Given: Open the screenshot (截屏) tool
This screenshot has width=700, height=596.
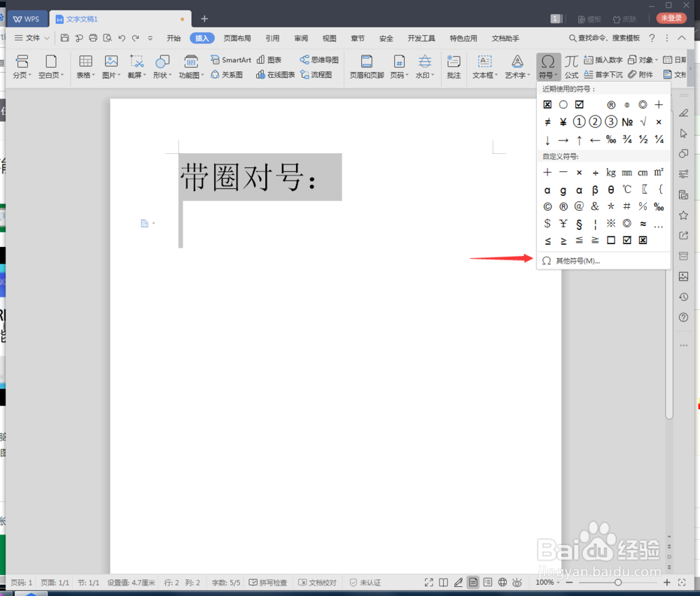Looking at the screenshot, I should click(x=136, y=66).
